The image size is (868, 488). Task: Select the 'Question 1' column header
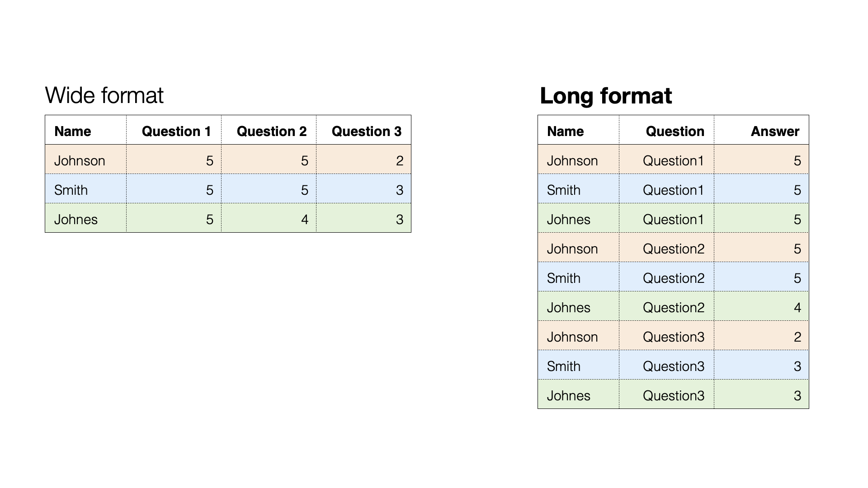point(176,131)
